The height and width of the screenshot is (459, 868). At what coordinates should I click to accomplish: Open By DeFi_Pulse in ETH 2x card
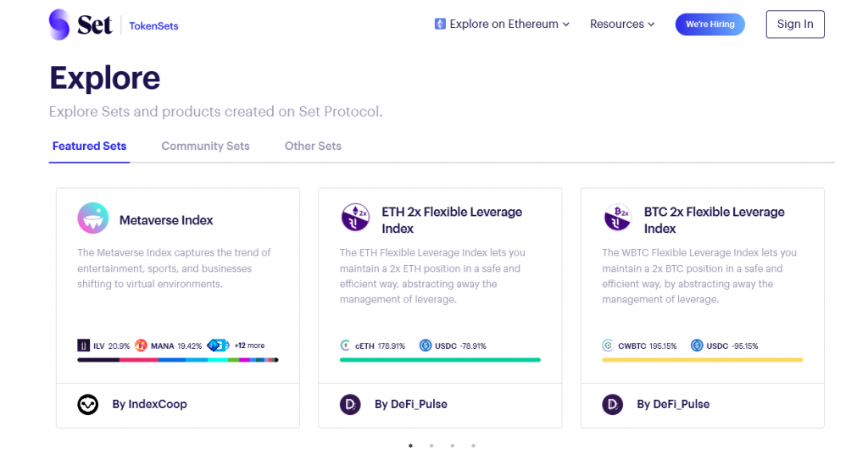coord(411,404)
